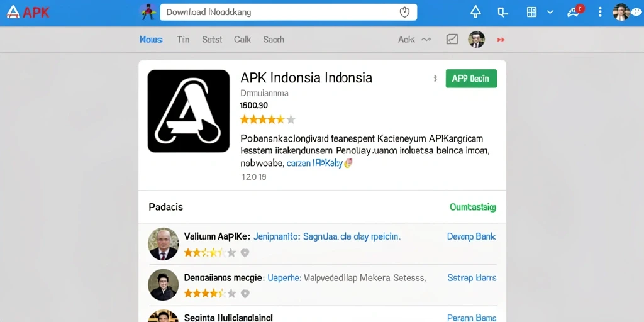Open the Devenp Bank link
Viewport: 644px width, 322px height.
[471, 236]
